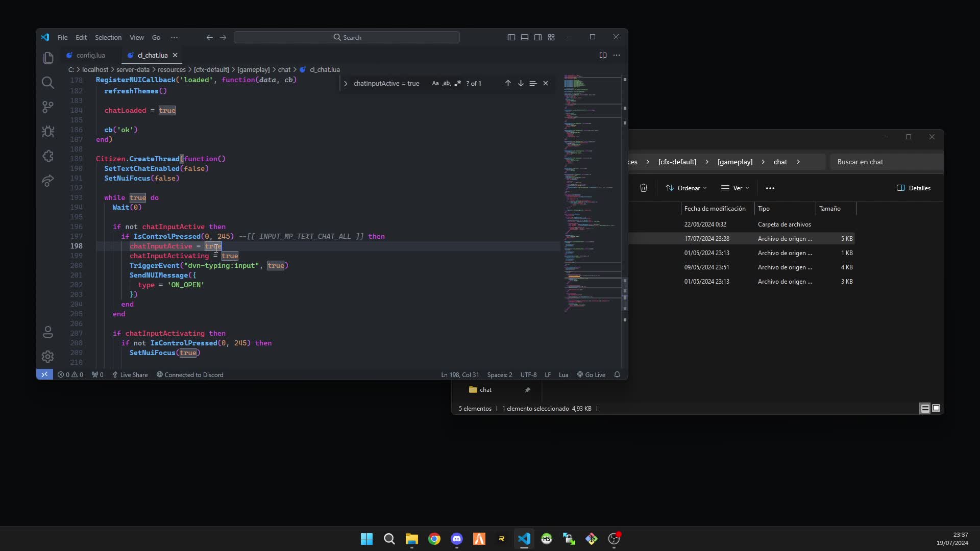Open File Explorer more options menu
Viewport: 980px width, 551px height.
coord(770,188)
